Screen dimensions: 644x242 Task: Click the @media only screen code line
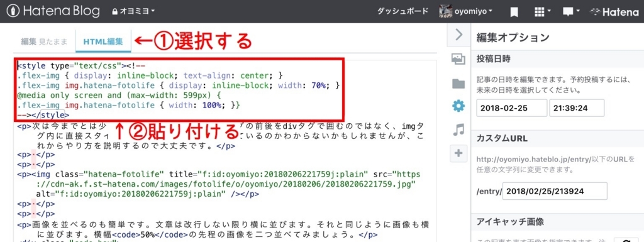pos(118,95)
